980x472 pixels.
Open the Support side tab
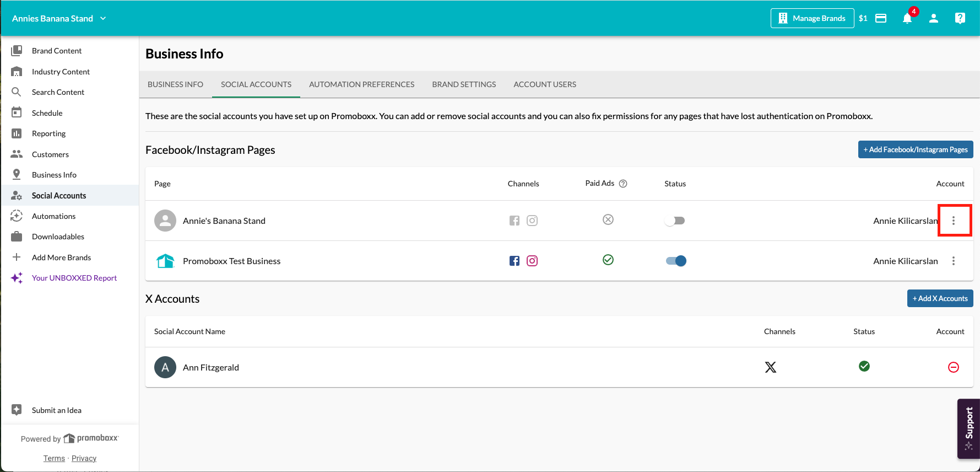(969, 428)
